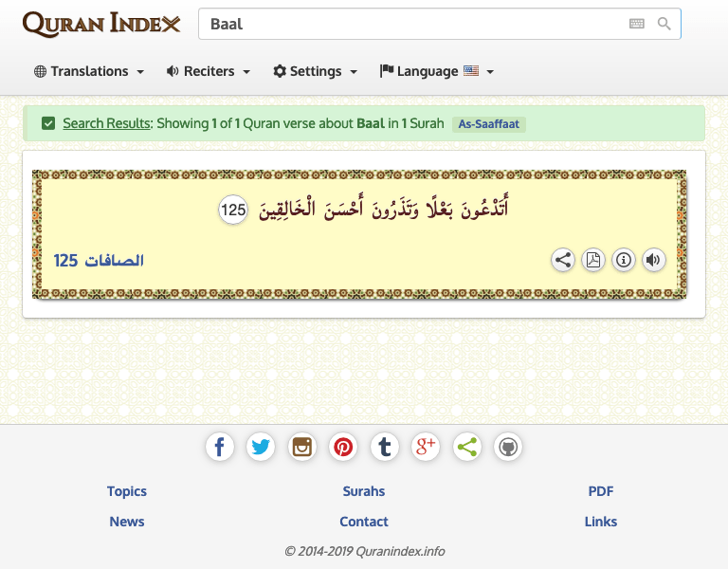This screenshot has width=728, height=569.
Task: Open the Topics footer link
Action: point(127,491)
